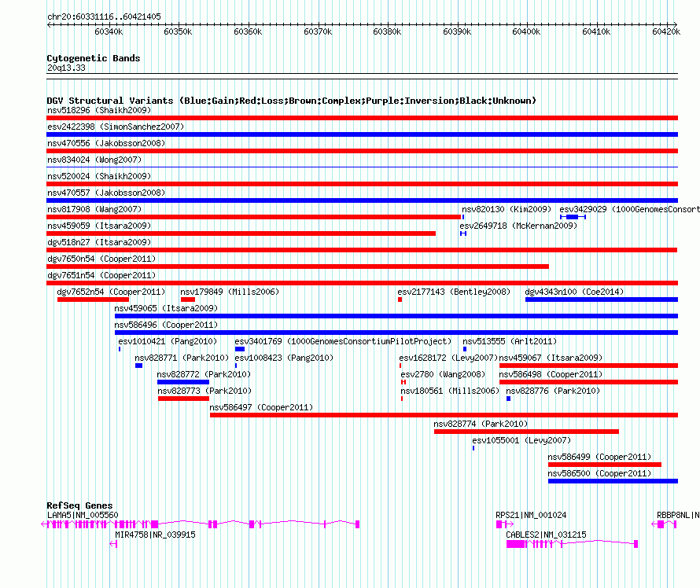This screenshot has height=588, width=700.
Task: Click nsv459065 (Itsara2009) label
Action: click(166, 308)
